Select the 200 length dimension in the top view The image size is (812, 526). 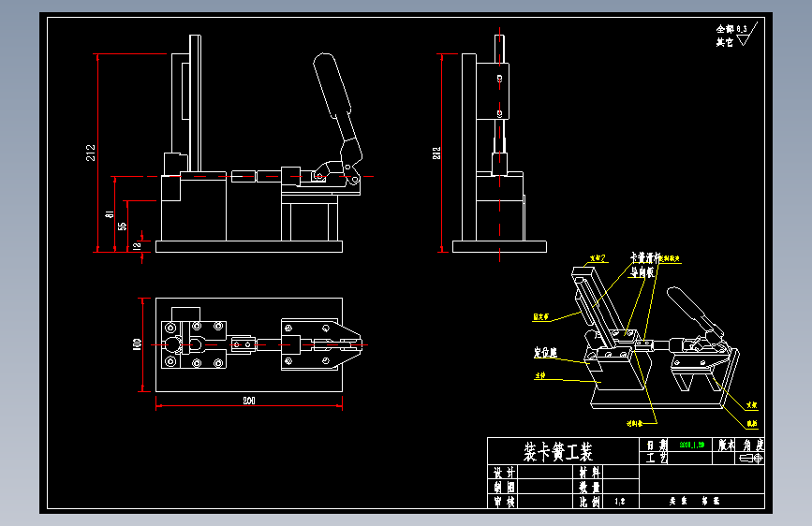[x=249, y=401]
